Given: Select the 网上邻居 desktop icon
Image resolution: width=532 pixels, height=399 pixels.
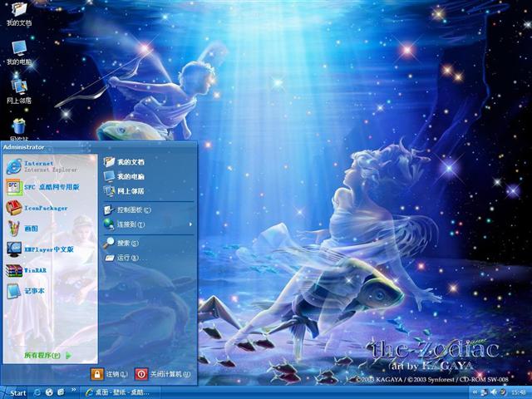Looking at the screenshot, I should coord(19,91).
